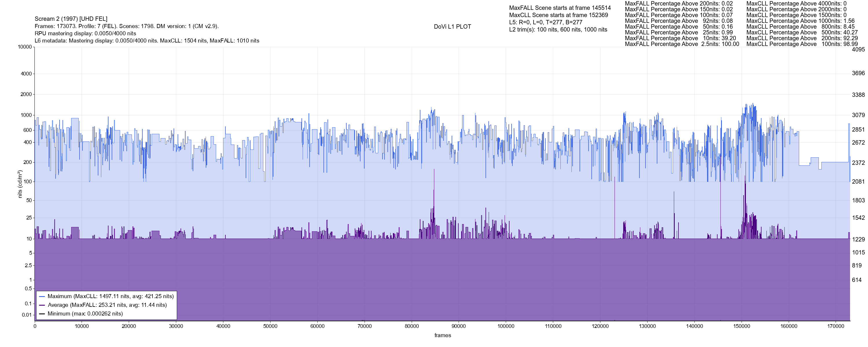Click the L2 trim(s) info line
The image size is (868, 347).
click(x=558, y=30)
